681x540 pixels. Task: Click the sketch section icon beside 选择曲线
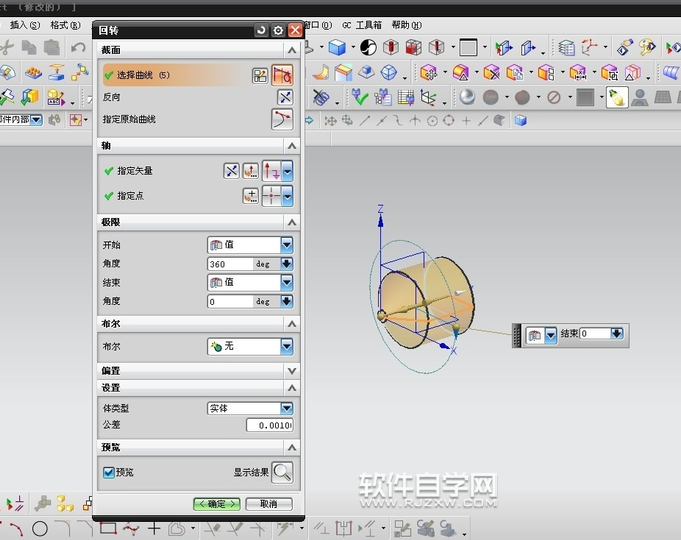click(260, 75)
